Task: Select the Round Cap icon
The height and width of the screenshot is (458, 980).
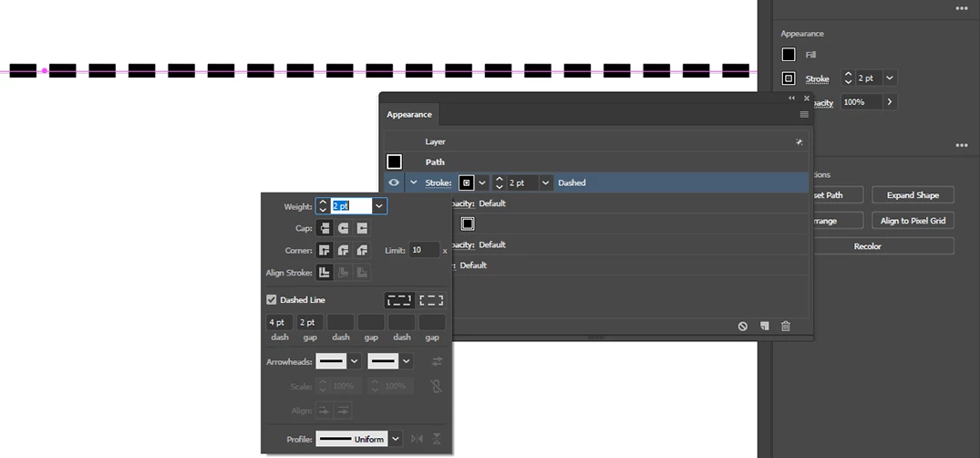Action: 343,228
